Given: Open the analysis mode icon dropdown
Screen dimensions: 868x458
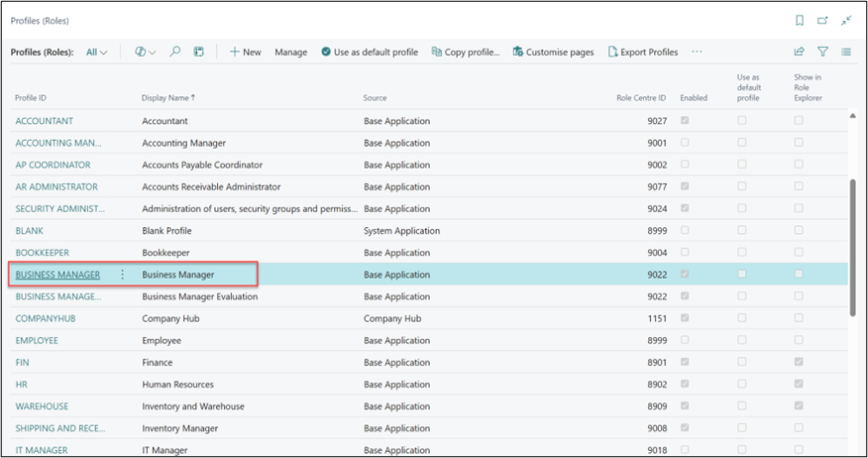Looking at the screenshot, I should point(145,52).
